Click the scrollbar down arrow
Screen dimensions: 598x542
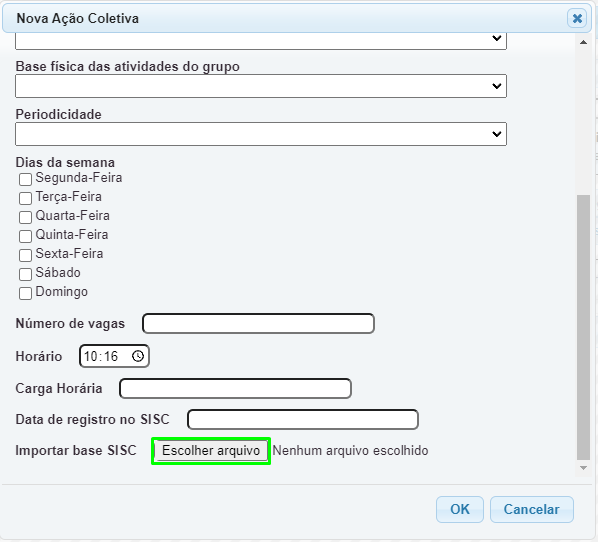pyautogui.click(x=583, y=468)
